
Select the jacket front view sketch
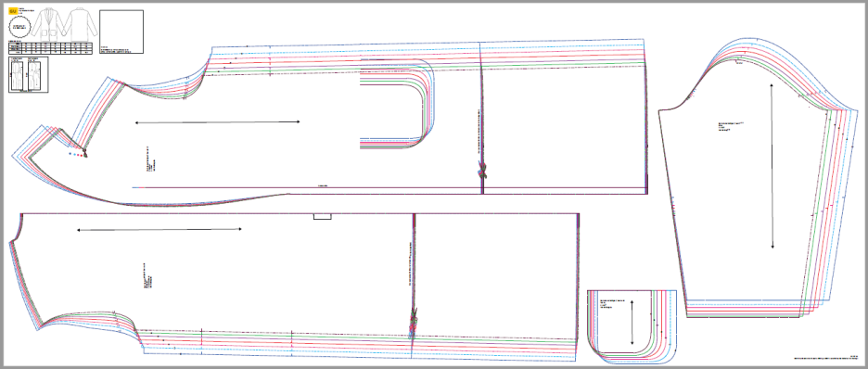49,24
